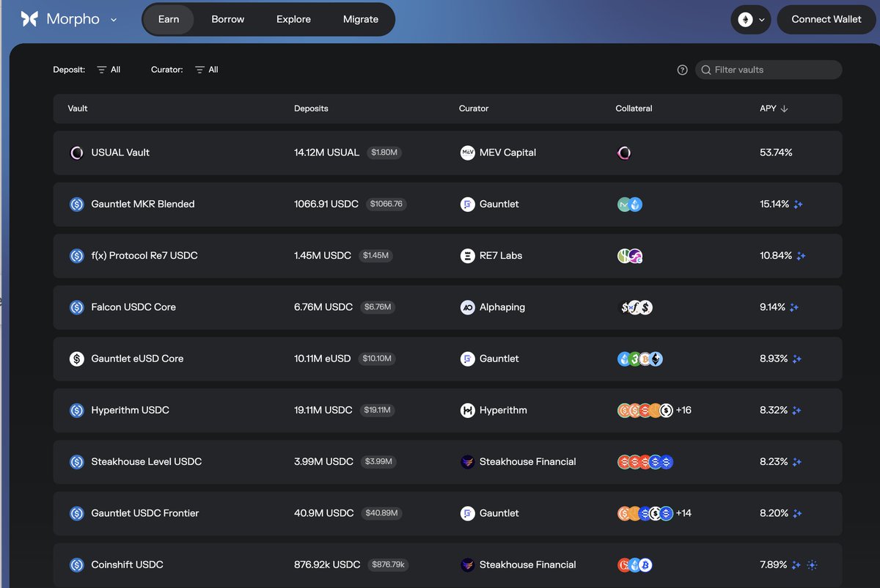Screen dimensions: 880x588
Task: Click collateral icons in f(x) Protocol row
Action: click(630, 256)
